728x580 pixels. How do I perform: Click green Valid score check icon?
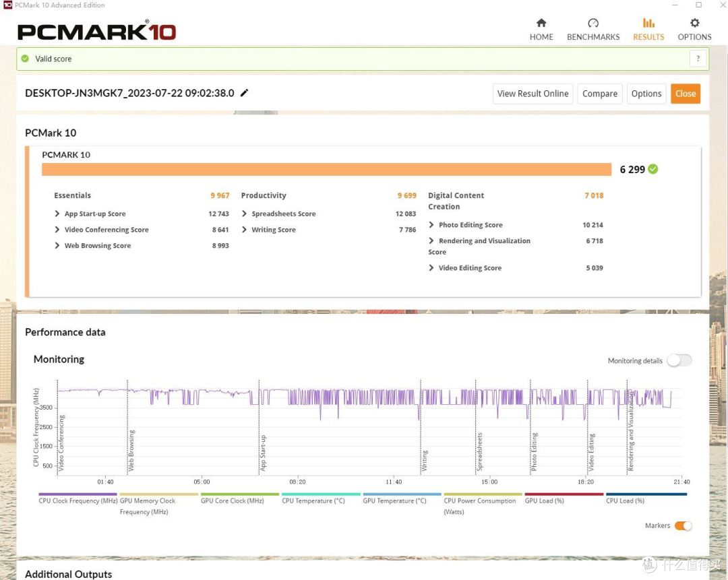pos(25,59)
